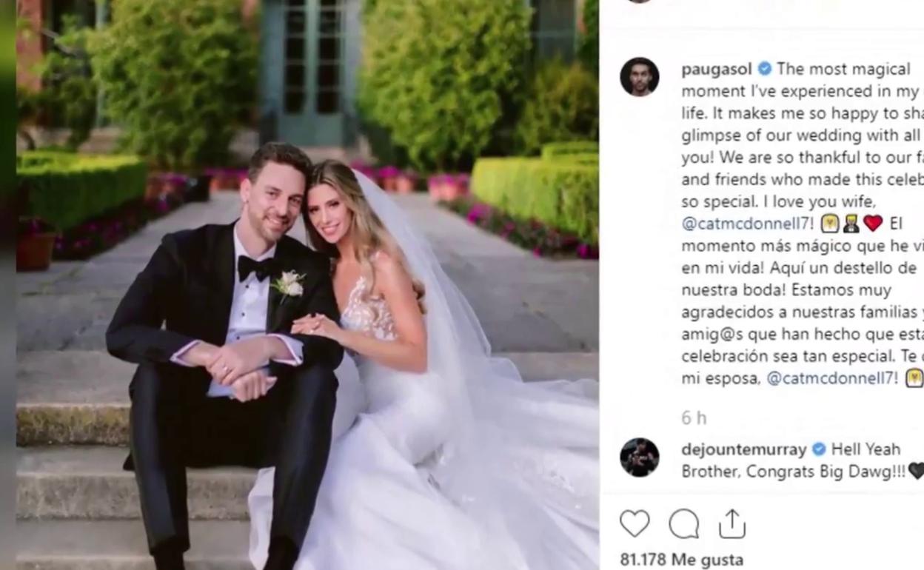The height and width of the screenshot is (570, 924).
Task: Open paugasol's round profile avatar
Action: pyautogui.click(x=639, y=77)
